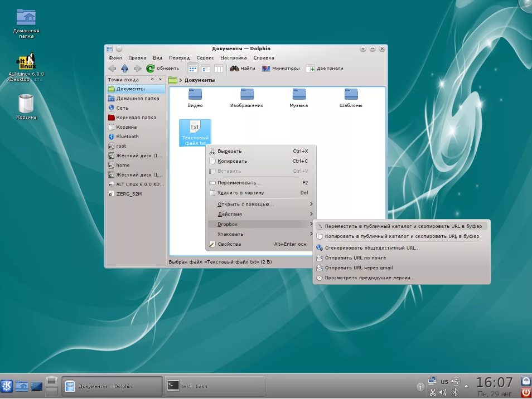The height and width of the screenshot is (399, 532).
Task: Open the Справка menu
Action: tap(264, 57)
